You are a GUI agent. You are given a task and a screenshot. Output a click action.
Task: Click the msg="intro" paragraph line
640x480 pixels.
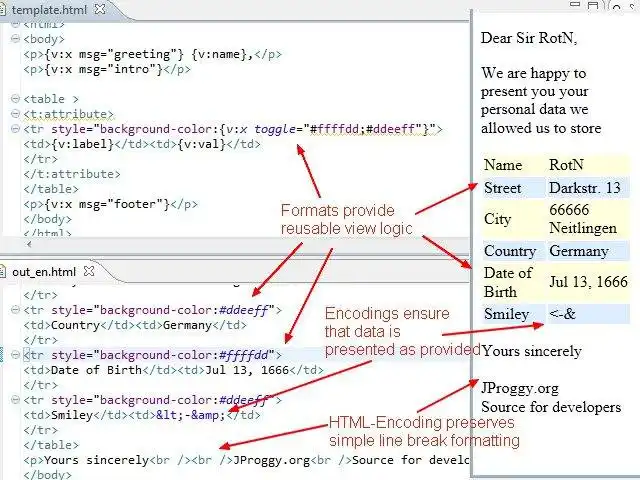pos(107,69)
